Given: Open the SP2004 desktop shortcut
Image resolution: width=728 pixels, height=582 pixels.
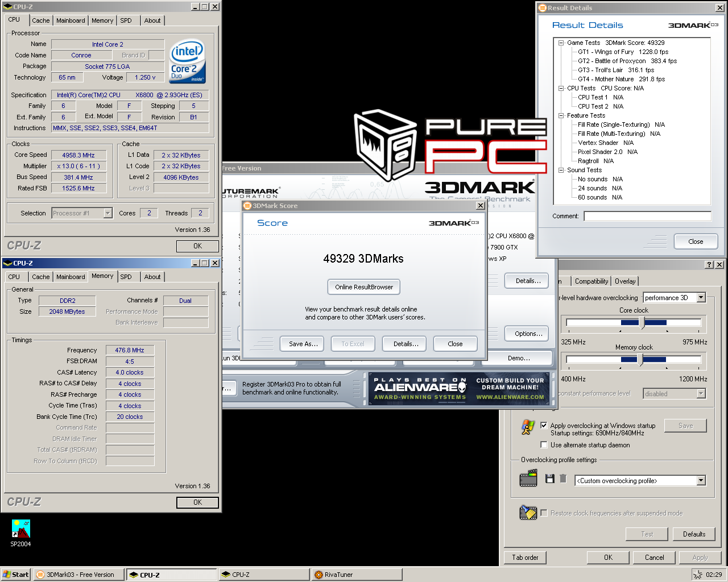Looking at the screenshot, I should click(21, 533).
